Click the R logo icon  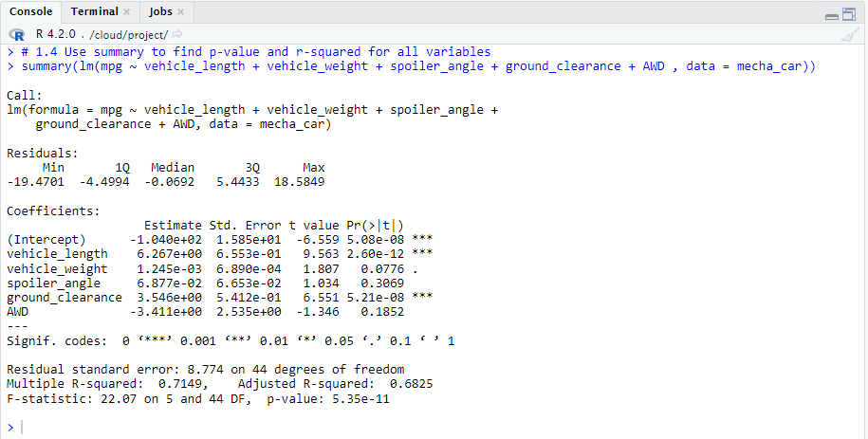tap(18, 35)
